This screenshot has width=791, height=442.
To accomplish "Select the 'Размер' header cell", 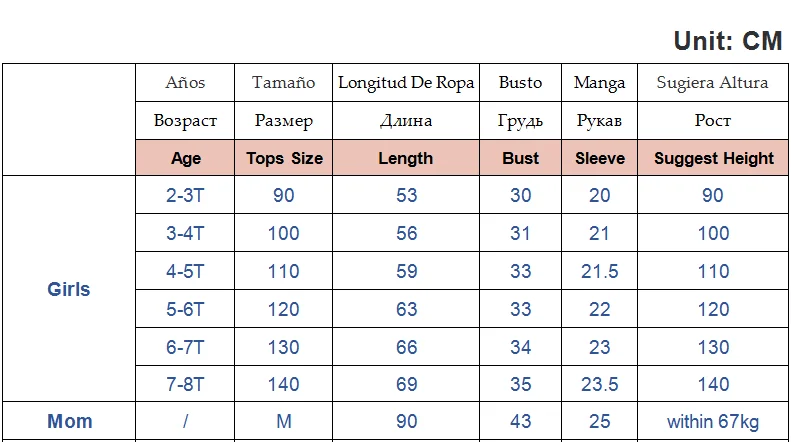I will (x=284, y=121).
